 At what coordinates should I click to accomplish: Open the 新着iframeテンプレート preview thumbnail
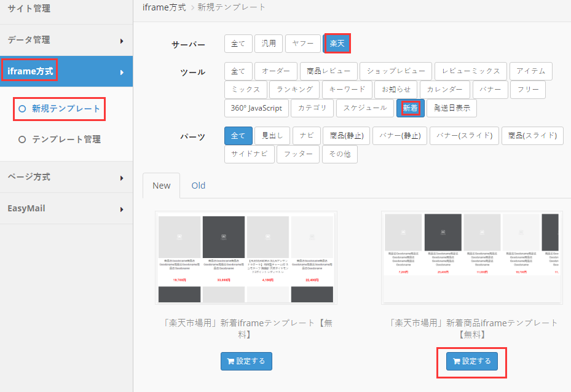coord(246,258)
